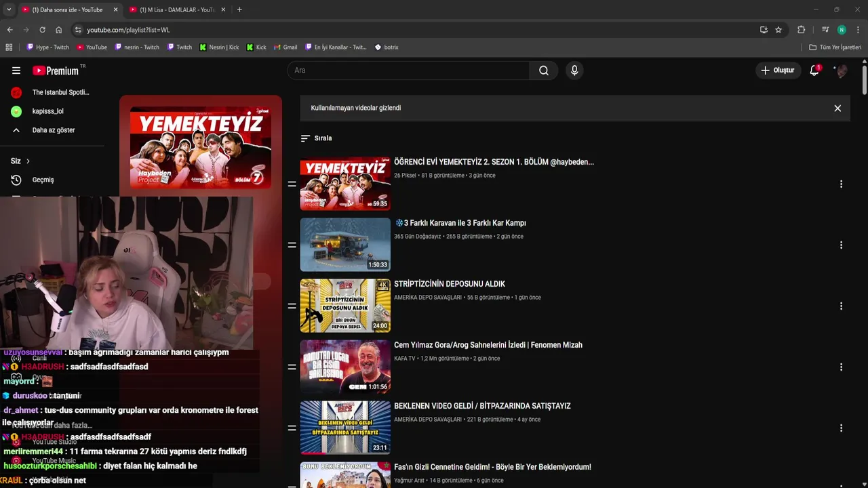Play the YEMEKTEYİZ 59:35 video thumbnail
This screenshot has width=868, height=488.
(x=345, y=184)
